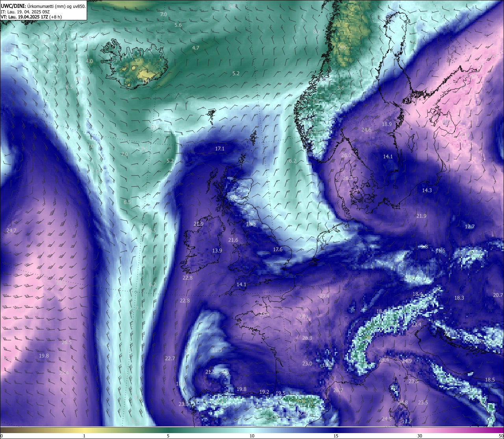
Task: Select the 26.7 value on the Mediterranean coast
Action: pos(338,390)
